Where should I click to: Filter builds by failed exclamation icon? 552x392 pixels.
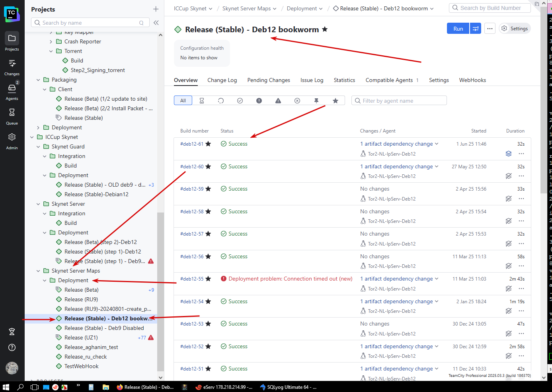pyautogui.click(x=259, y=101)
